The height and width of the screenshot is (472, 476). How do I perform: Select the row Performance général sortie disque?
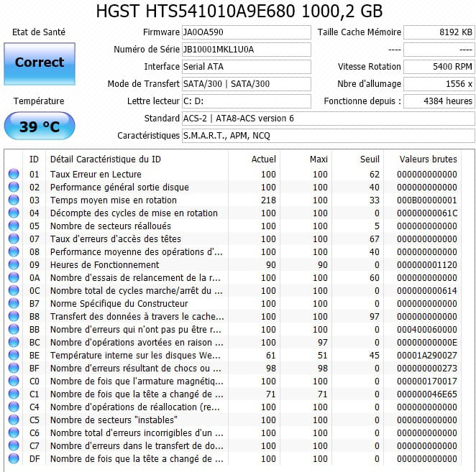(x=233, y=188)
